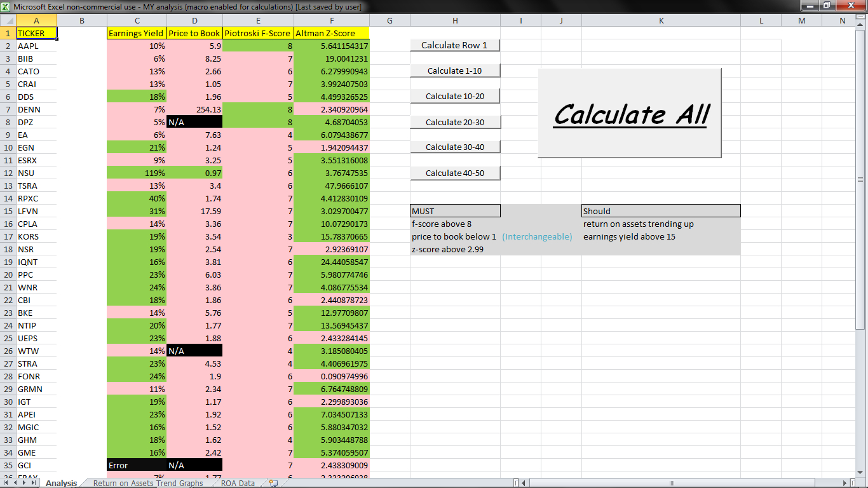Click the vertical scrollbar up arrow
Screen dimensions: 868x488
tap(861, 25)
